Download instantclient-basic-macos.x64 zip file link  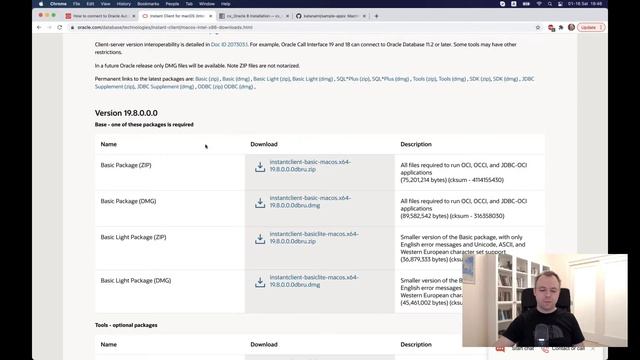(x=310, y=165)
